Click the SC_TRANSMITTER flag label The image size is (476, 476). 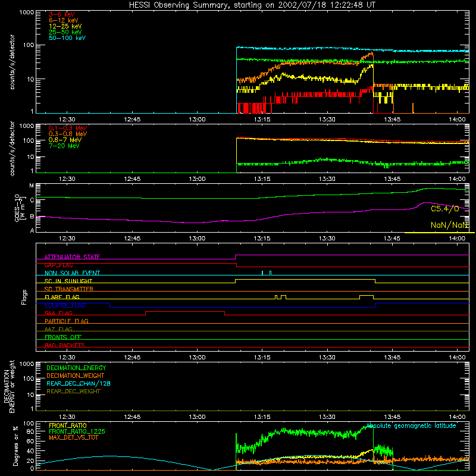tap(69, 289)
